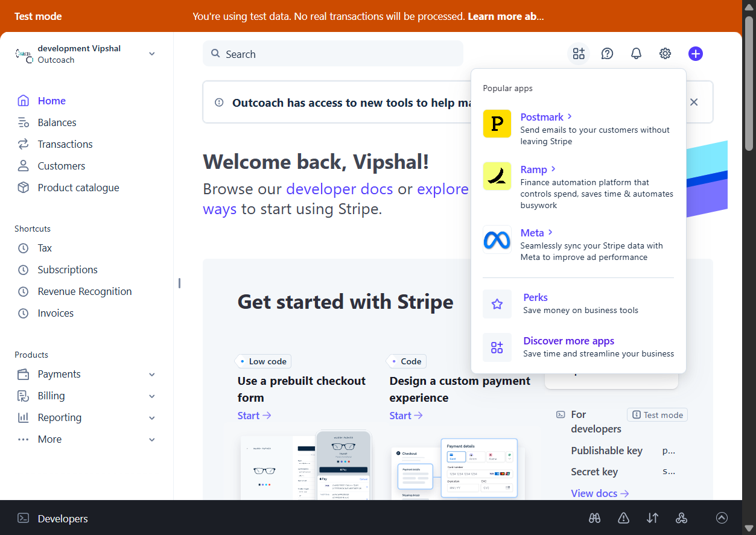Screen dimensions: 756x535
Task: Dismiss the Outcoach new tools banner
Action: [694, 103]
